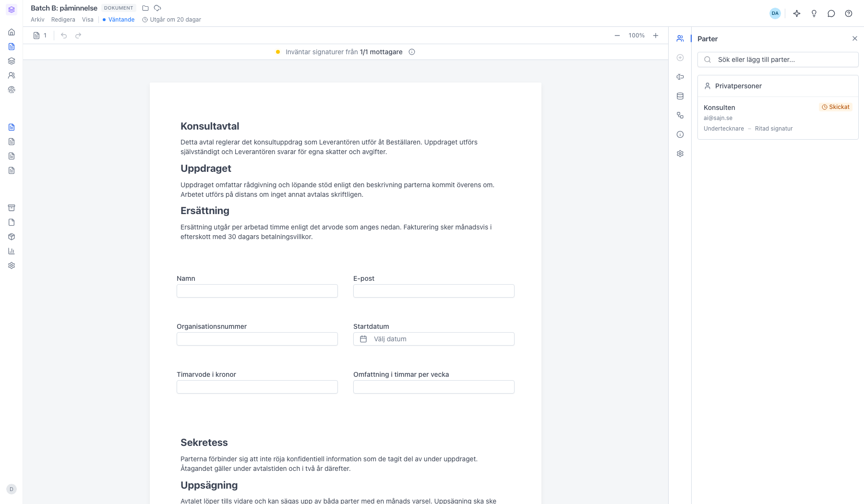Image resolution: width=864 pixels, height=504 pixels.
Task: Close the Parter panel
Action: (x=855, y=38)
